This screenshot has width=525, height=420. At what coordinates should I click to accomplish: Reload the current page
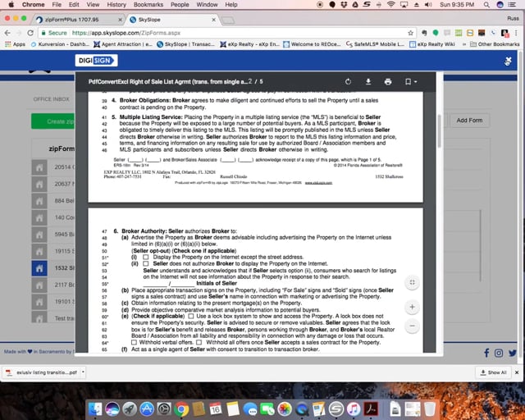[x=30, y=33]
